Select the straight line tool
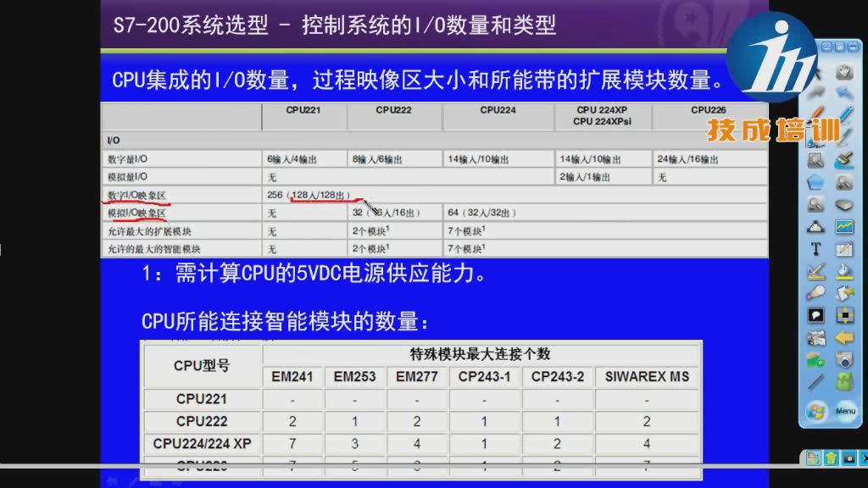This screenshot has height=488, width=868. coord(816,382)
